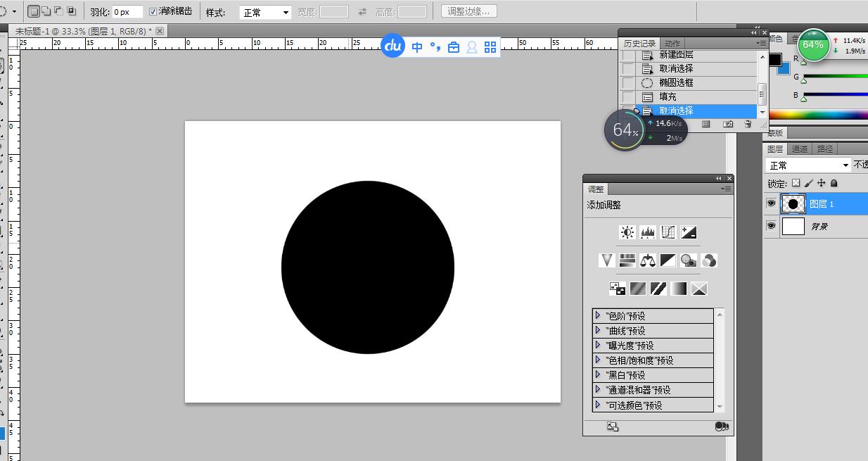Click the Curves adjustment icon

(668, 232)
